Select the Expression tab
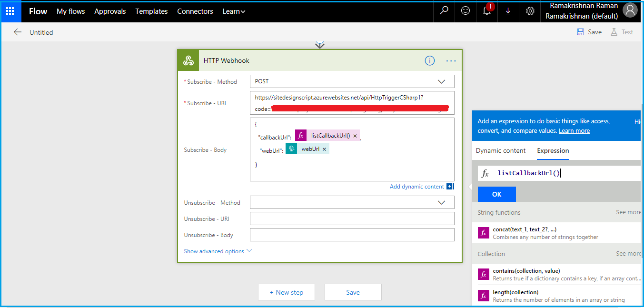Screen dimensions: 644x308 click(553, 150)
